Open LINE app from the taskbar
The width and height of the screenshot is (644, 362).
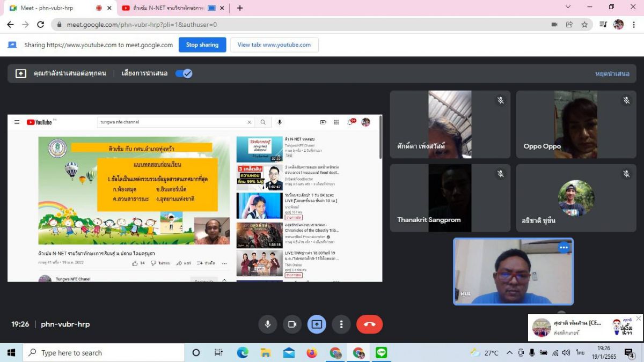pos(382,352)
